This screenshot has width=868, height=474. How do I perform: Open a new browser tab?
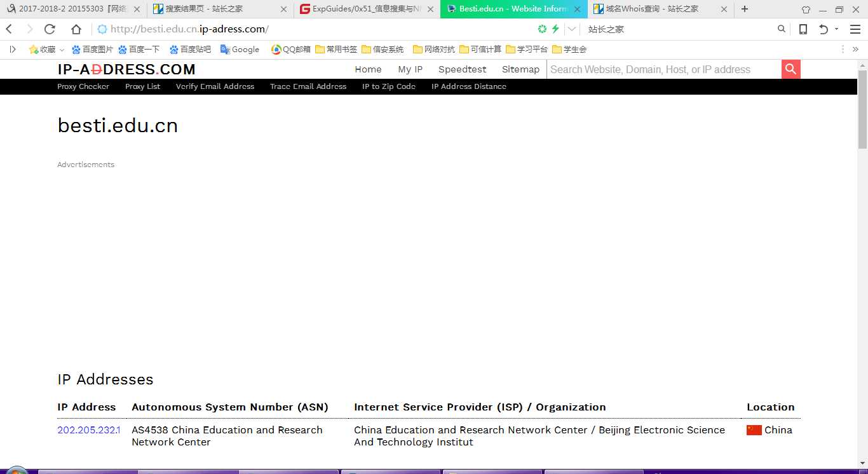pos(745,9)
